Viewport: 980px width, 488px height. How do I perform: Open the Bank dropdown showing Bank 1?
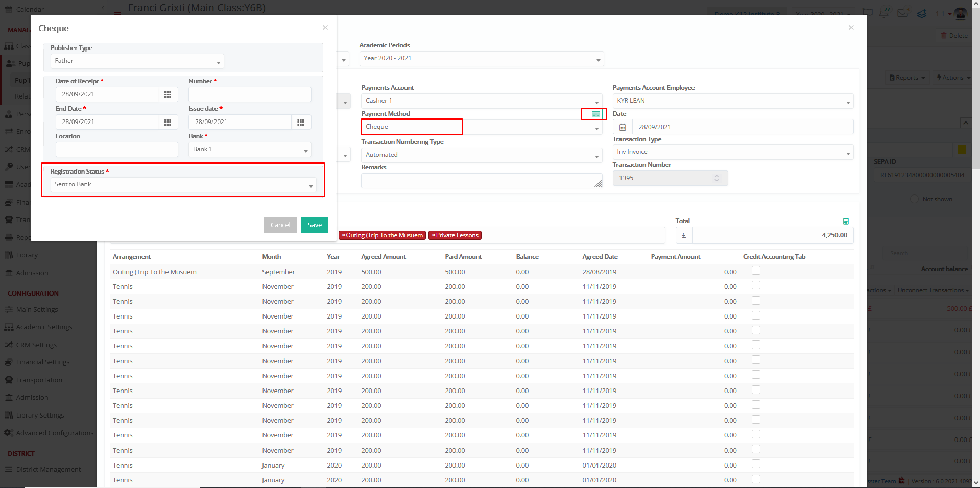(250, 150)
